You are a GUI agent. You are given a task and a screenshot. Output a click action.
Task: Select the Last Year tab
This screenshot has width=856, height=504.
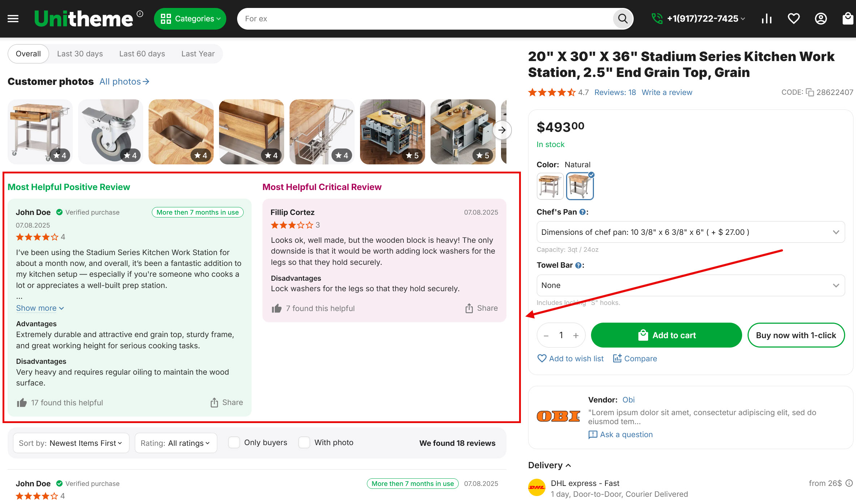198,54
